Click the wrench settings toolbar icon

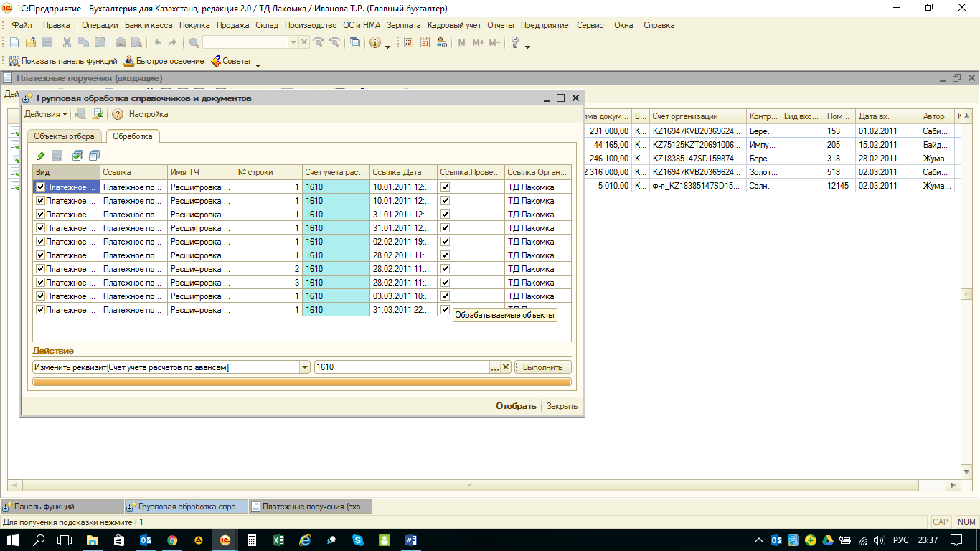(515, 42)
